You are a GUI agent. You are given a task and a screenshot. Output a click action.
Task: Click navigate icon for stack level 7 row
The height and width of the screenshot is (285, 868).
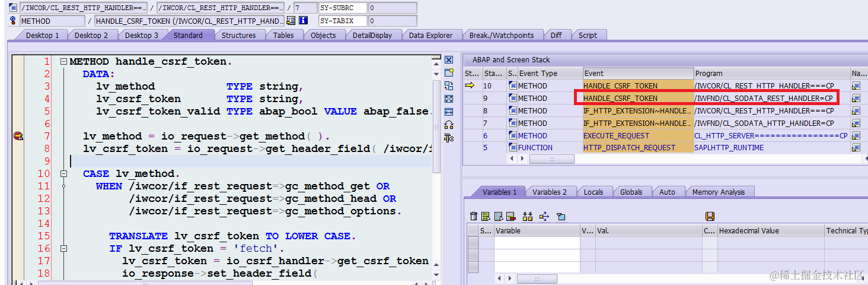click(856, 123)
